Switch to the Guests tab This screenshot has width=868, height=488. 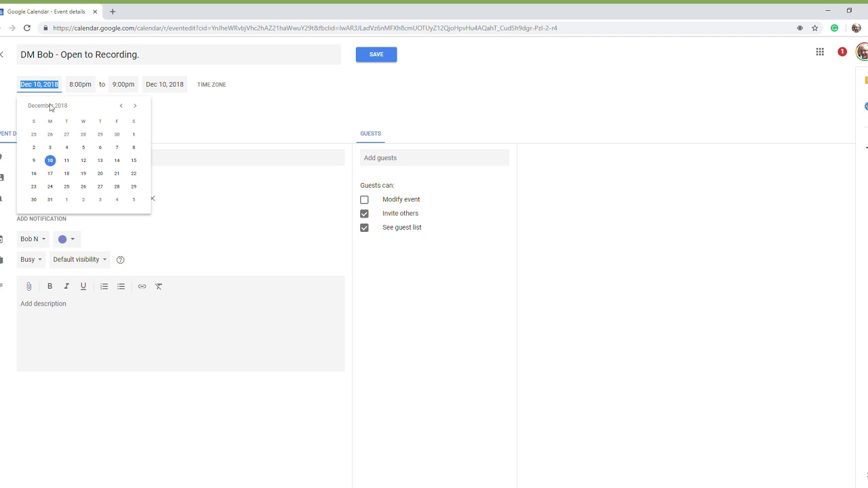click(x=370, y=134)
